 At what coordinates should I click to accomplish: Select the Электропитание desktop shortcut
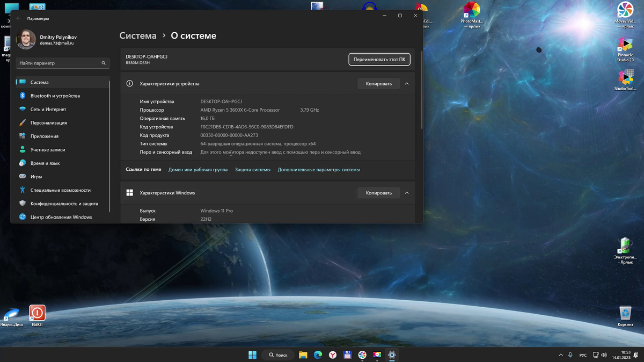pos(624,251)
